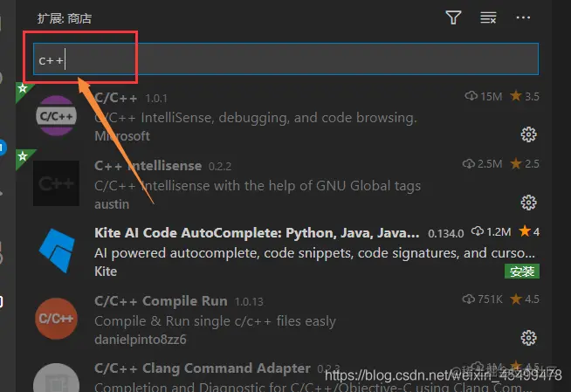Image resolution: width=571 pixels, height=392 pixels.
Task: Click the 扩展: 商店 panel title
Action: click(65, 18)
